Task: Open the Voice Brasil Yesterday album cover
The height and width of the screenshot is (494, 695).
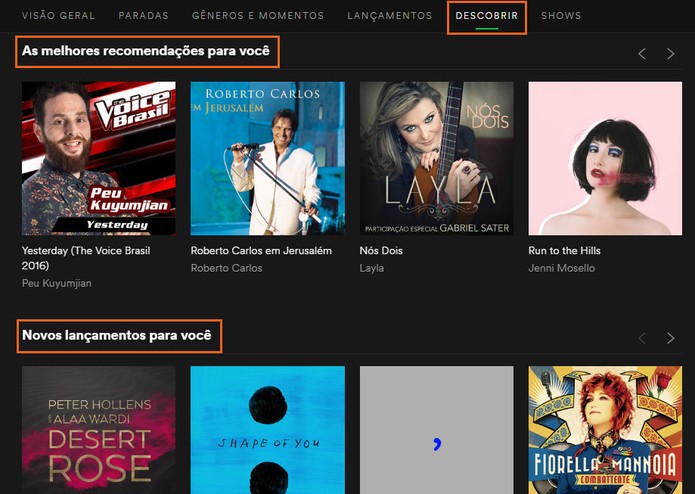Action: click(98, 158)
